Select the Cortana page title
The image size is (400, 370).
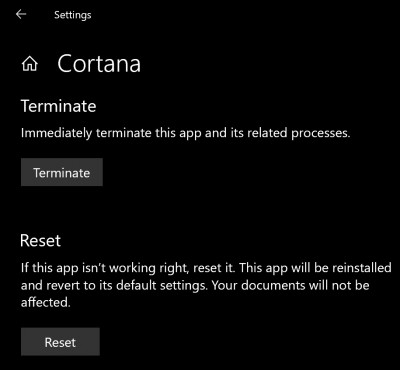[99, 63]
